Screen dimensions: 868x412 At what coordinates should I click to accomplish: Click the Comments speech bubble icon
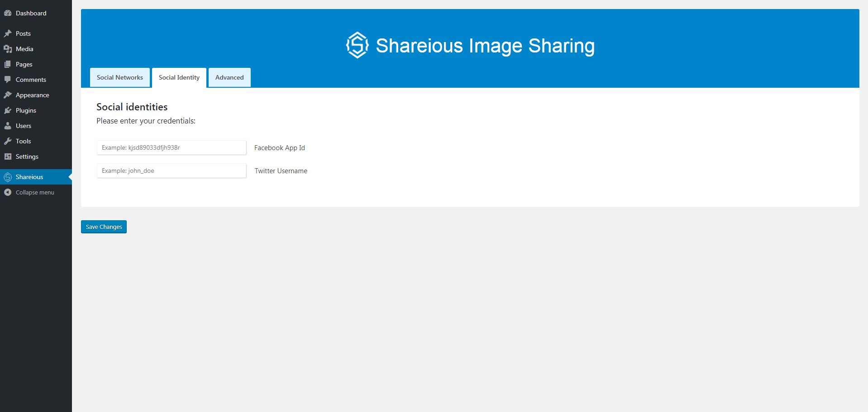pyautogui.click(x=8, y=80)
